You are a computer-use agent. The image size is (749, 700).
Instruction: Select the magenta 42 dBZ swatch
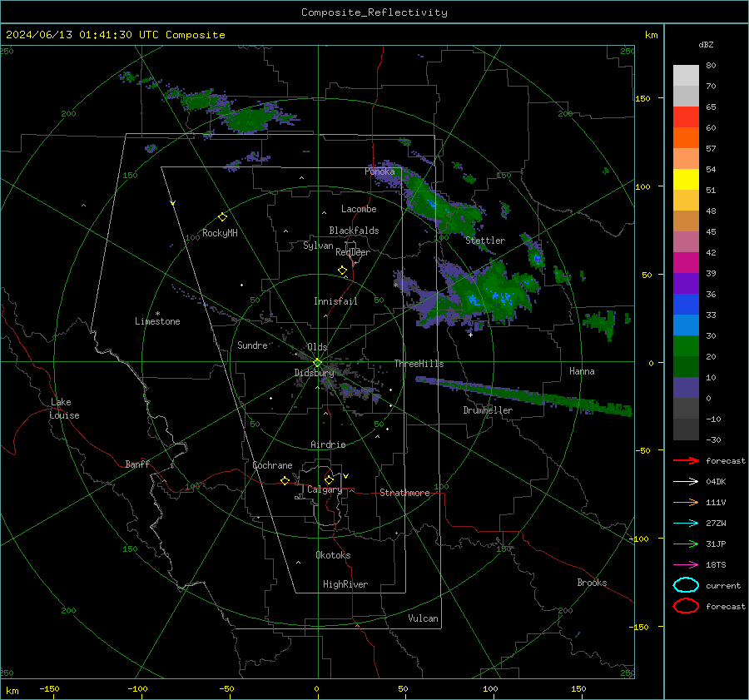click(686, 262)
